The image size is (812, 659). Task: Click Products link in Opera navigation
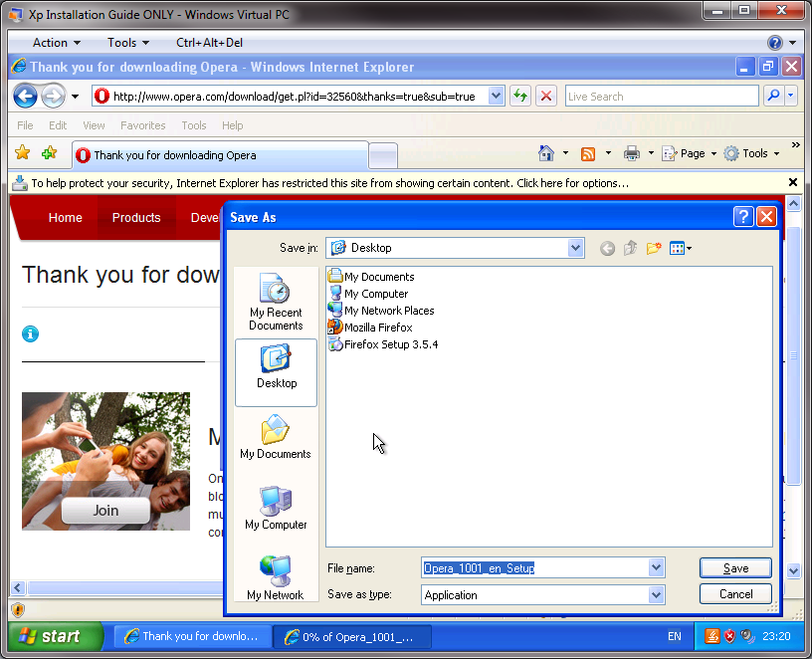point(136,218)
